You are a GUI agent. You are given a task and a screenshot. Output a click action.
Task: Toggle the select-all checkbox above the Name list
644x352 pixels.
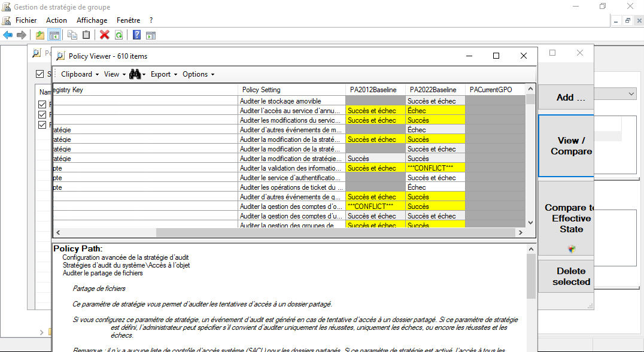coord(40,74)
